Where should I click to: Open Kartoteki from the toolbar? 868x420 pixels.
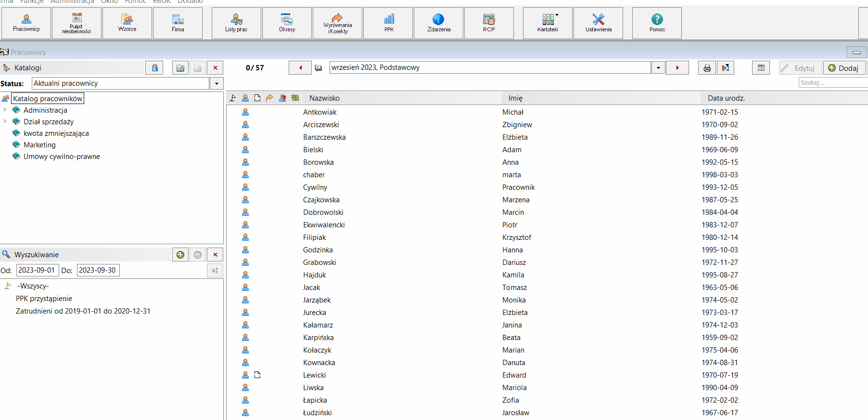(548, 23)
